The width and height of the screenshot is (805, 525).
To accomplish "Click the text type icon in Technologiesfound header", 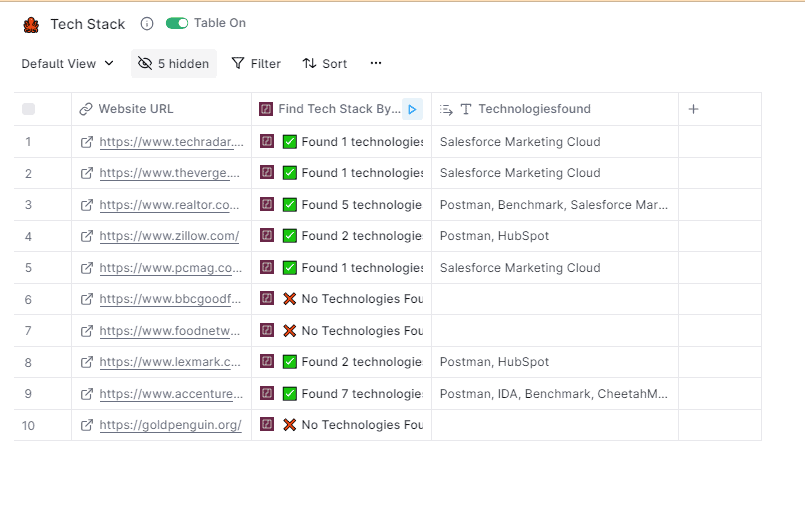I will tap(466, 109).
